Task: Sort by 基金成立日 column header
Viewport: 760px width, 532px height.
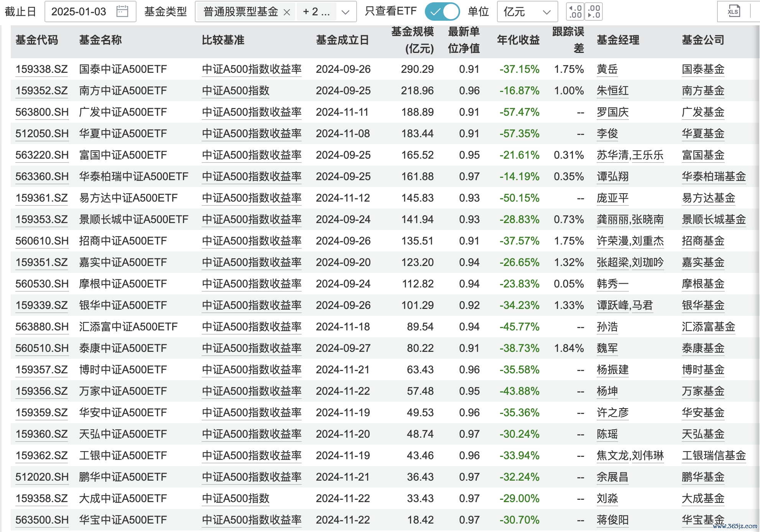Action: coord(342,40)
